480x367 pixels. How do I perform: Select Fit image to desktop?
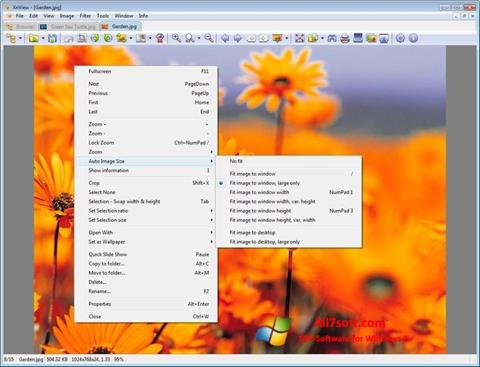289,233
